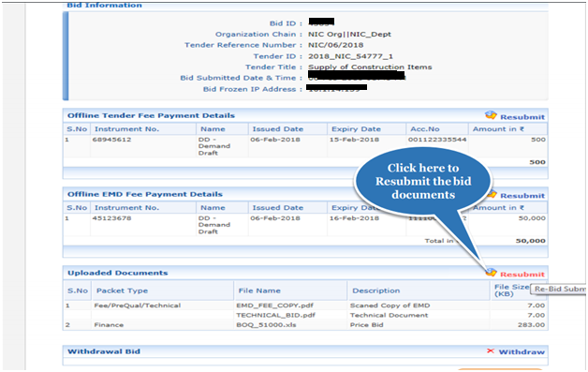The width and height of the screenshot is (588, 372).
Task: Select the TECHNICAL_BID.pdf file entry
Action: point(275,316)
